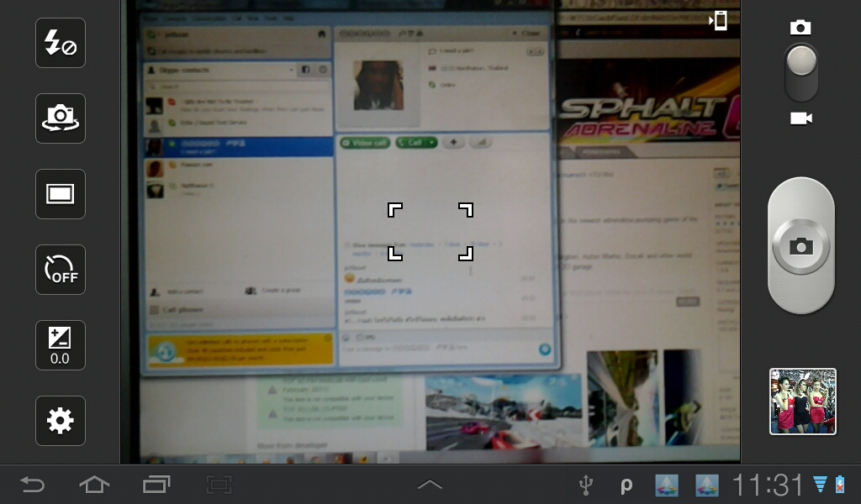
Task: Open last captured photo thumbnail
Action: tap(803, 402)
